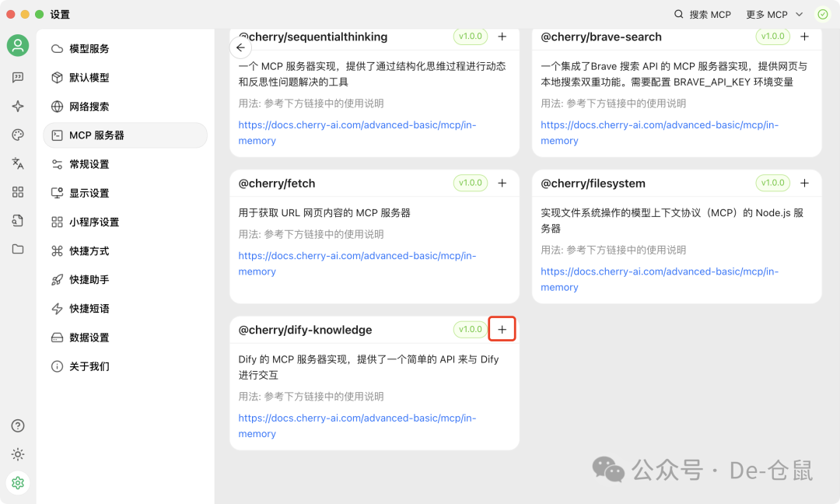Toggle the theme sun icon
The height and width of the screenshot is (504, 840).
coord(17,454)
